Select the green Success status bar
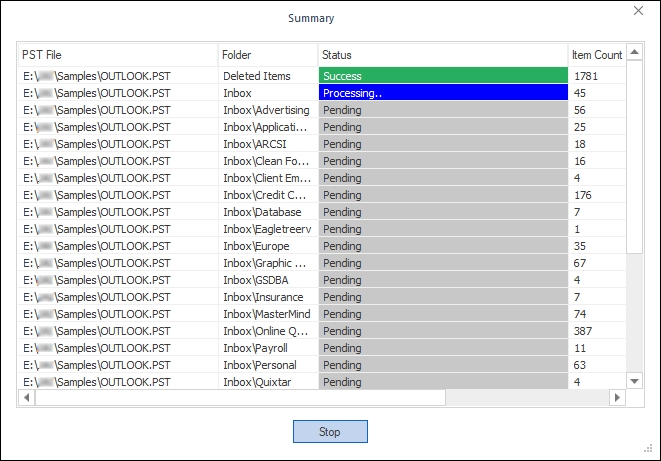 (x=443, y=75)
